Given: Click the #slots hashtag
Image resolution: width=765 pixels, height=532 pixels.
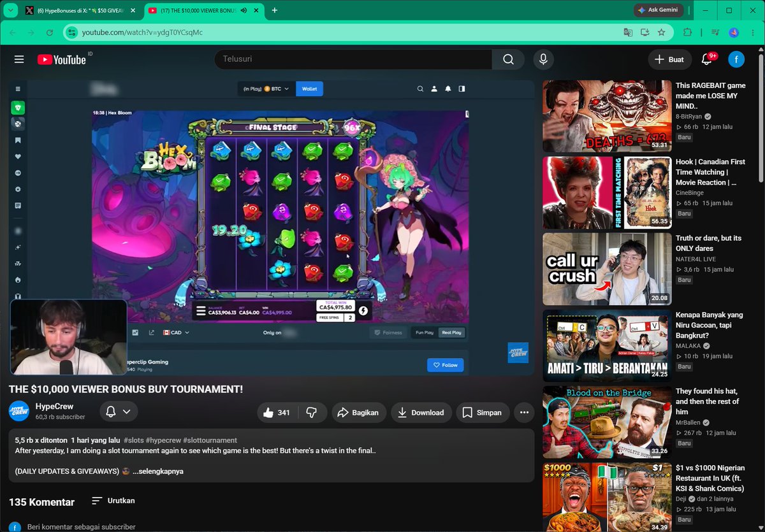Looking at the screenshot, I should [x=134, y=440].
